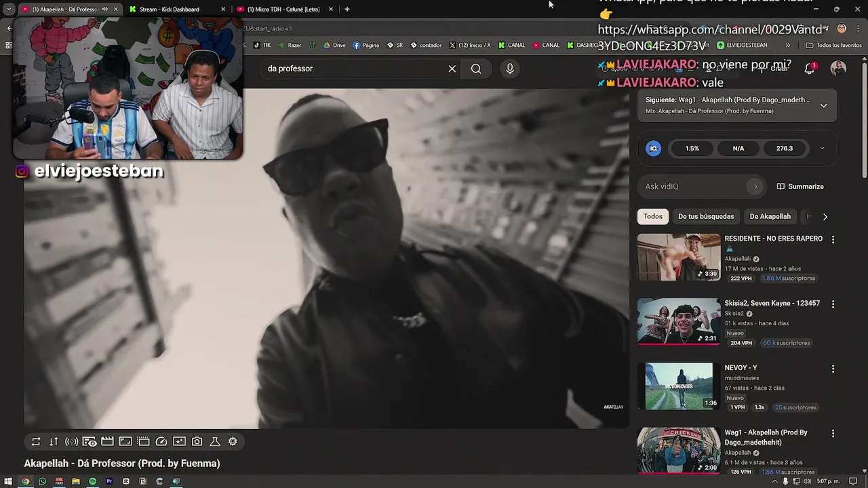Open the 'Todos los favoritos' folder
The width and height of the screenshot is (868, 488).
pos(834,45)
